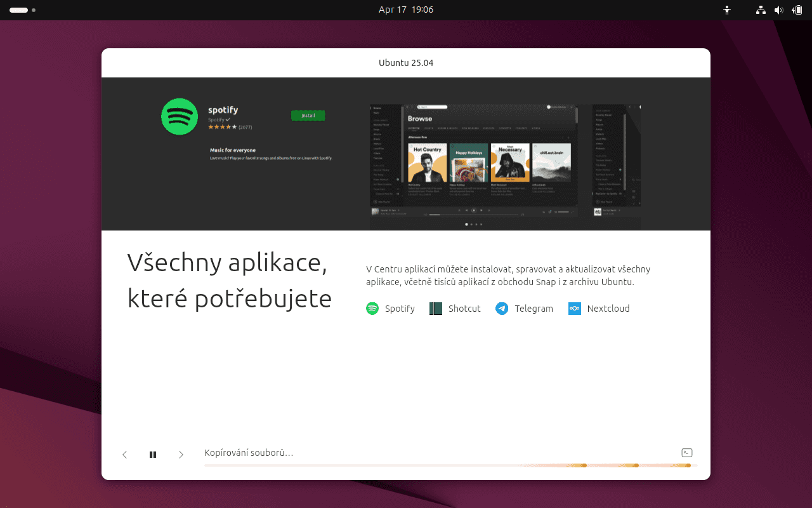Open the network status icon
The image size is (812, 508).
click(x=761, y=10)
